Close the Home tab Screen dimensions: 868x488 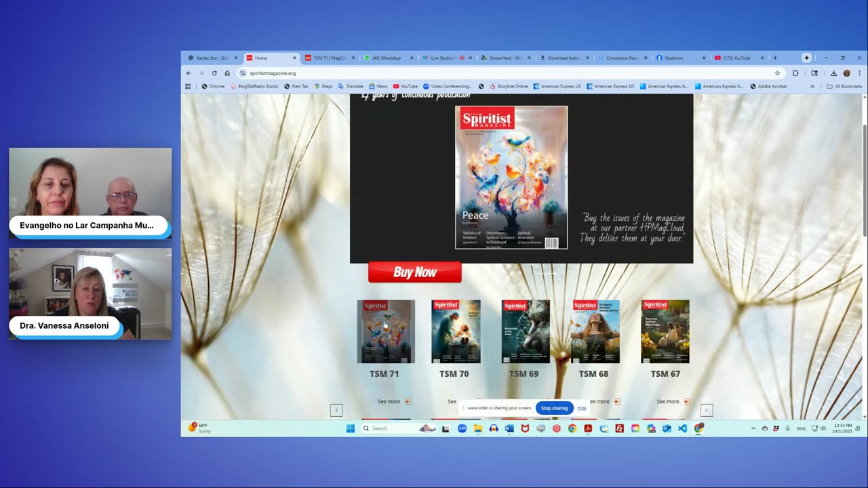(x=294, y=58)
